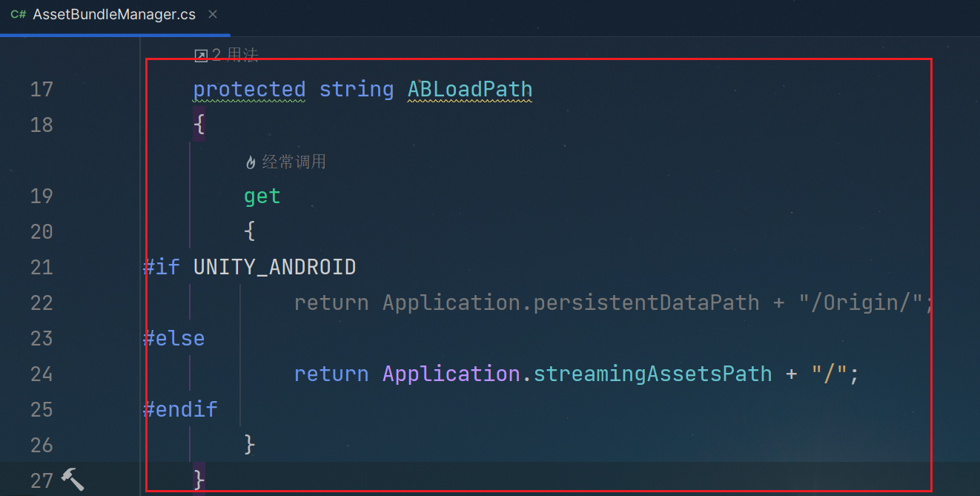Image resolution: width=980 pixels, height=496 pixels.
Task: Click persistentDataPath on line 22
Action: (646, 303)
